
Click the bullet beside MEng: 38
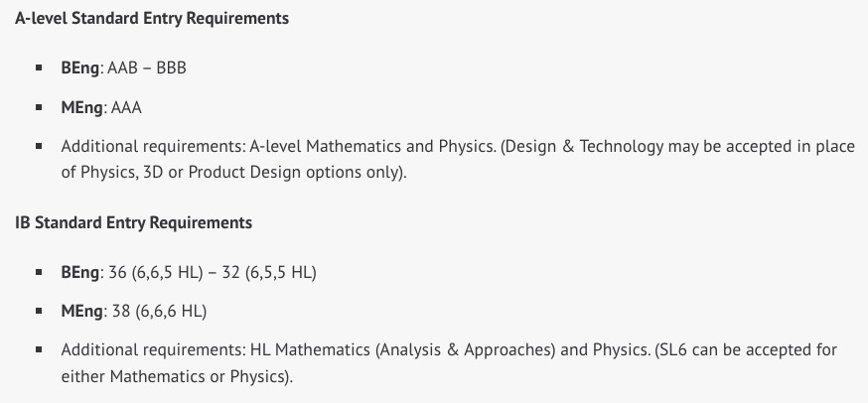pyautogui.click(x=39, y=312)
